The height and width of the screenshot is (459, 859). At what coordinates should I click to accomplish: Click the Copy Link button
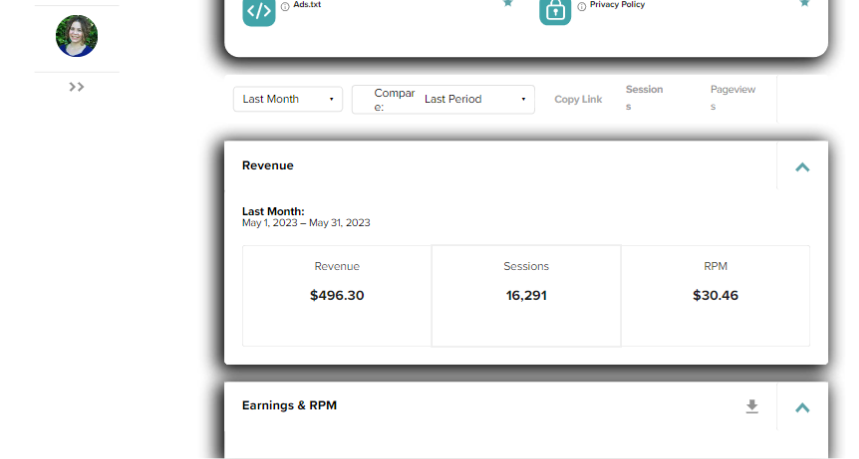pyautogui.click(x=578, y=99)
